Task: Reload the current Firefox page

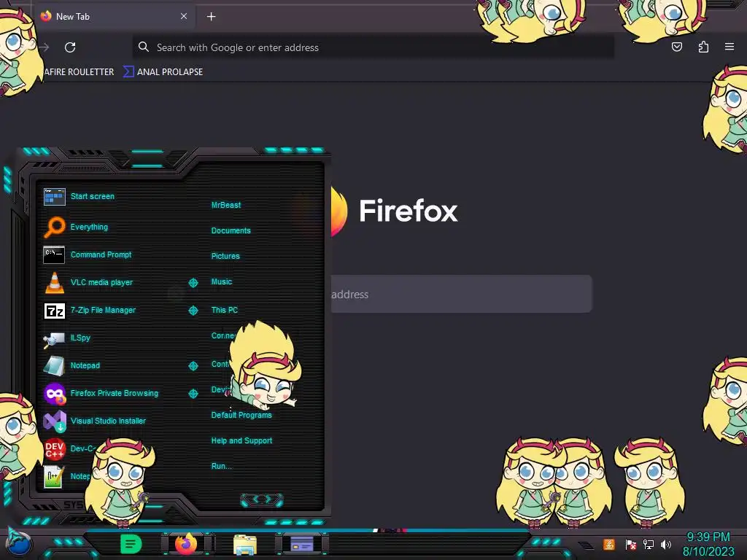Action: [70, 47]
